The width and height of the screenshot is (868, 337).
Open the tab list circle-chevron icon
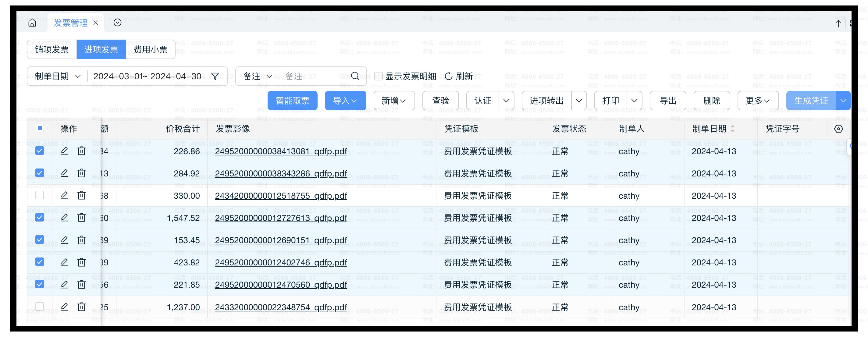point(117,23)
